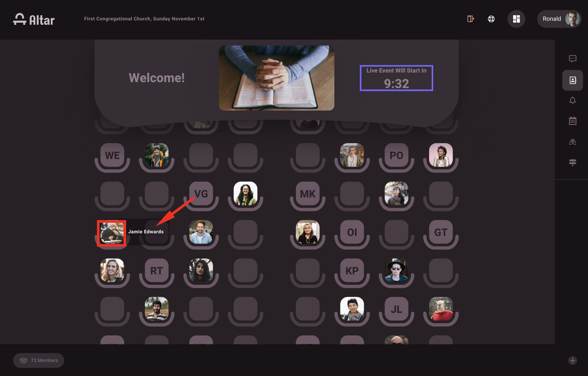This screenshot has height=376, width=588.
Task: Click the praying hands icon
Action: 572,142
